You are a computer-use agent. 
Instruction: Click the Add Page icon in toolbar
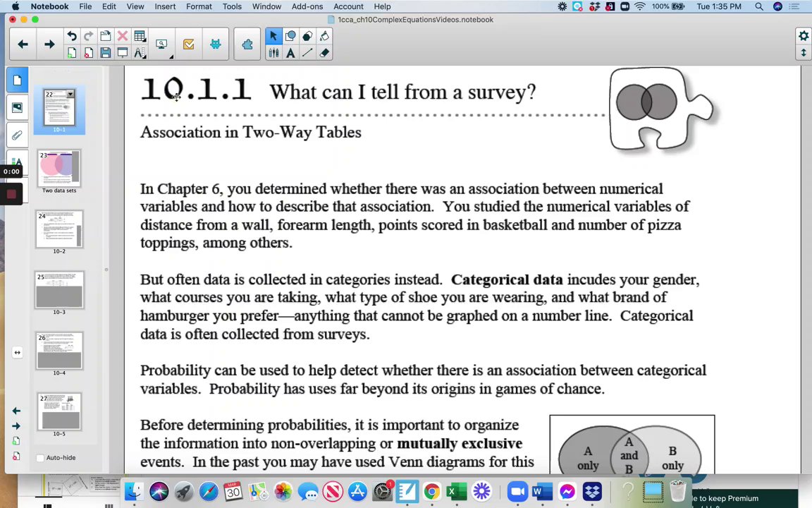click(x=72, y=52)
